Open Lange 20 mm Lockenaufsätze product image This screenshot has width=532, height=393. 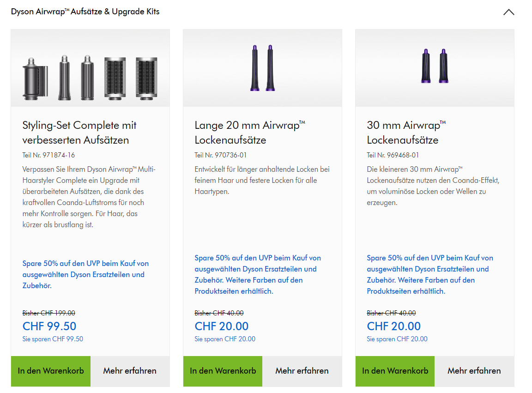coord(262,68)
